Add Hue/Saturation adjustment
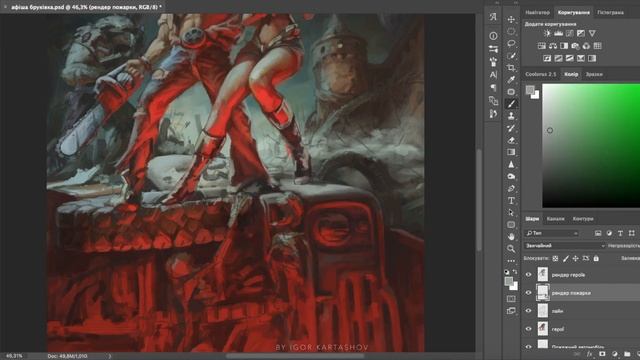 pyautogui.click(x=542, y=46)
